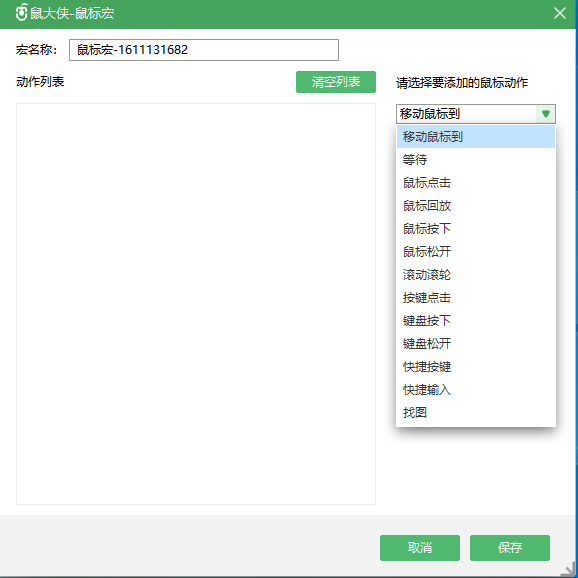Choose the 等待 option
Image resolution: width=578 pixels, height=578 pixels.
476,160
